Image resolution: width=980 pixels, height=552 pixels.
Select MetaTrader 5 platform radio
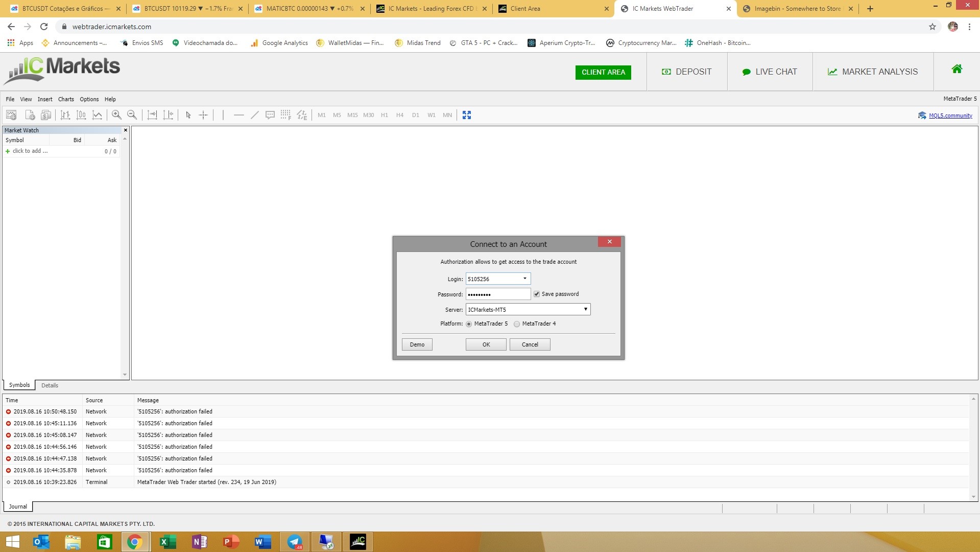[x=469, y=324]
